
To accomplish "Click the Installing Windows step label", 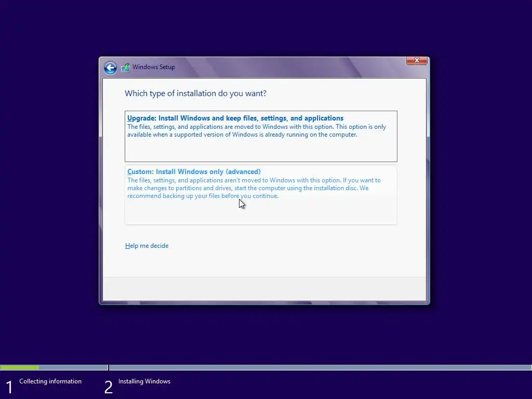I will tap(144, 381).
